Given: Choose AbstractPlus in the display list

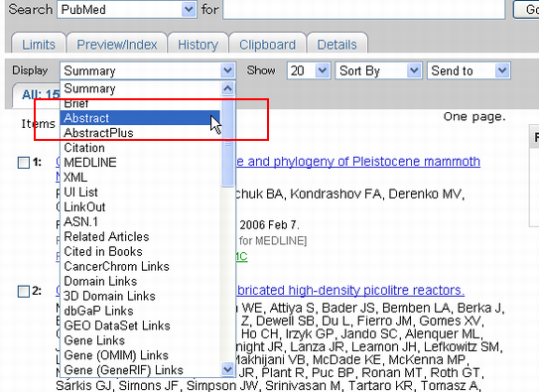Looking at the screenshot, I should pos(140,133).
